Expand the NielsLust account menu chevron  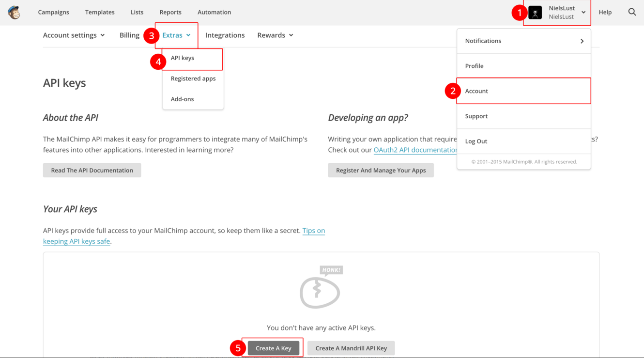[x=583, y=13]
